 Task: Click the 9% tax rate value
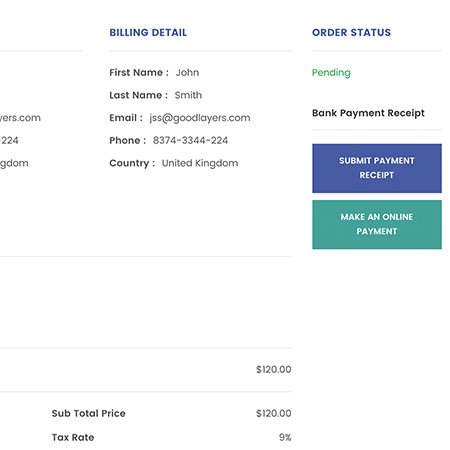click(285, 437)
